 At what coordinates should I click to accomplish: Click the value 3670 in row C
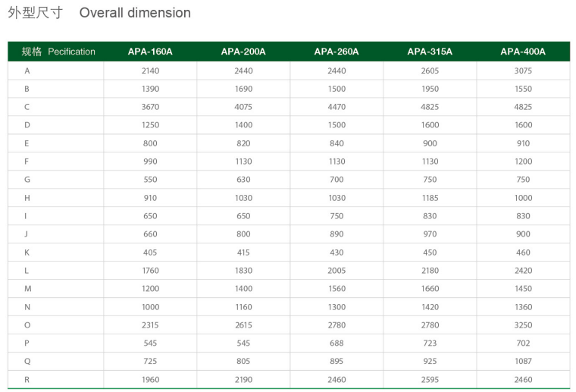click(x=150, y=107)
